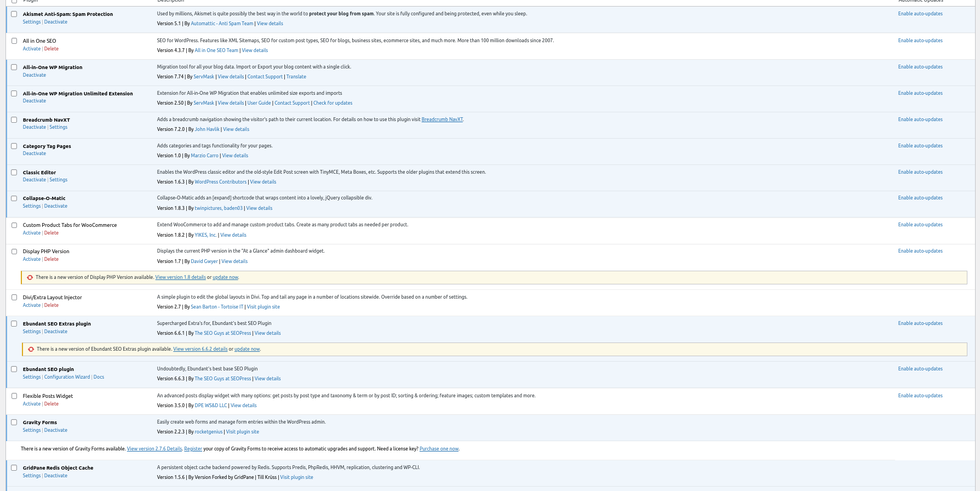Open Breadcrumb NavXT Settings

tap(58, 127)
